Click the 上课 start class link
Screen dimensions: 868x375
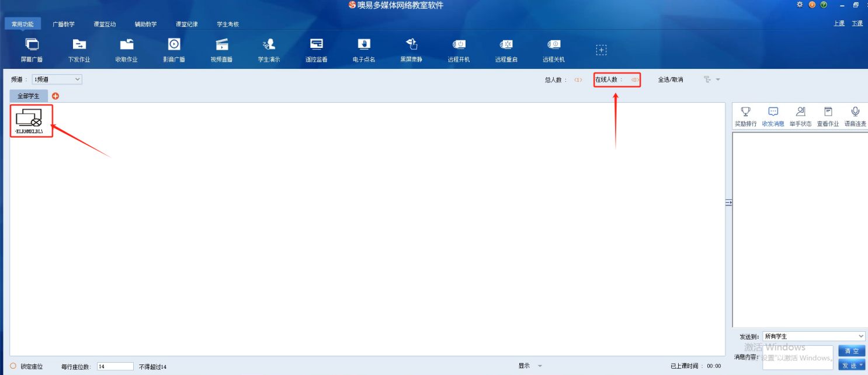click(839, 23)
